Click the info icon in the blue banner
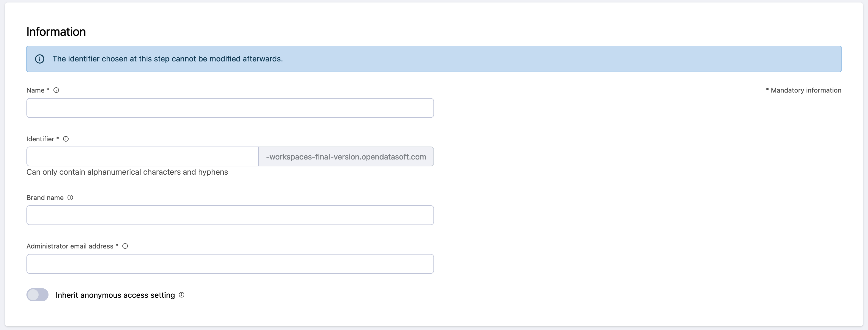Viewport: 868px width, 330px height. coord(40,59)
